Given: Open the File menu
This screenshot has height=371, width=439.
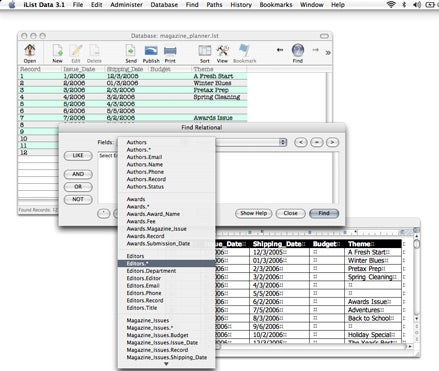Looking at the screenshot, I should tap(78, 5).
